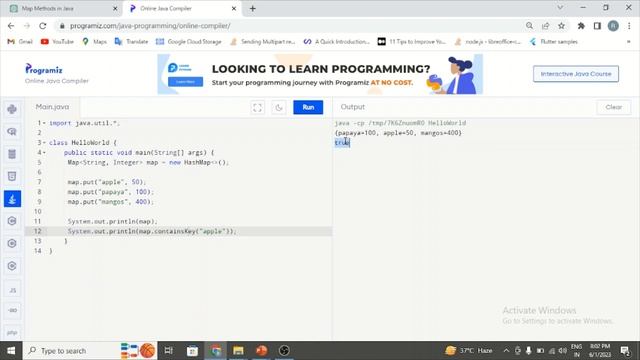Share this page icon

(545, 26)
